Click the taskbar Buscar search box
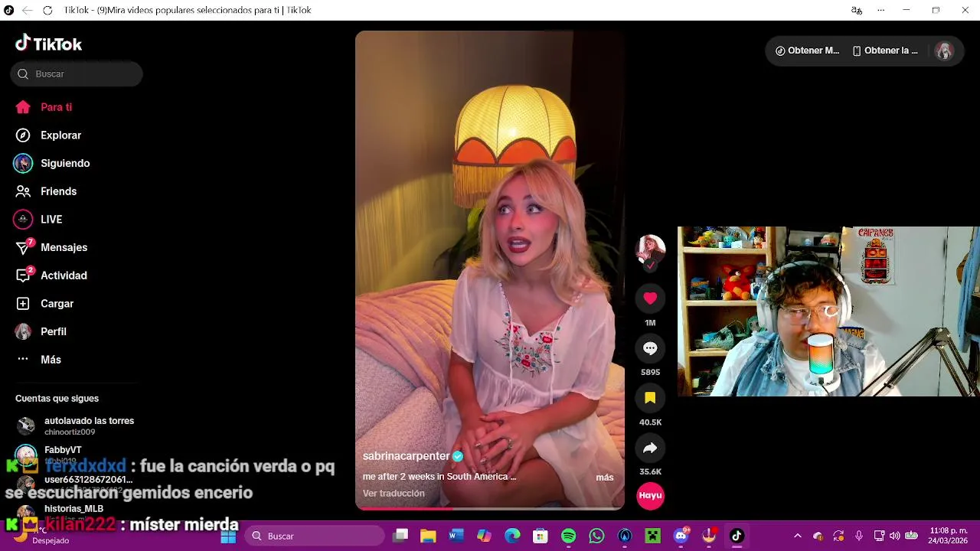This screenshot has width=980, height=551. 314,536
